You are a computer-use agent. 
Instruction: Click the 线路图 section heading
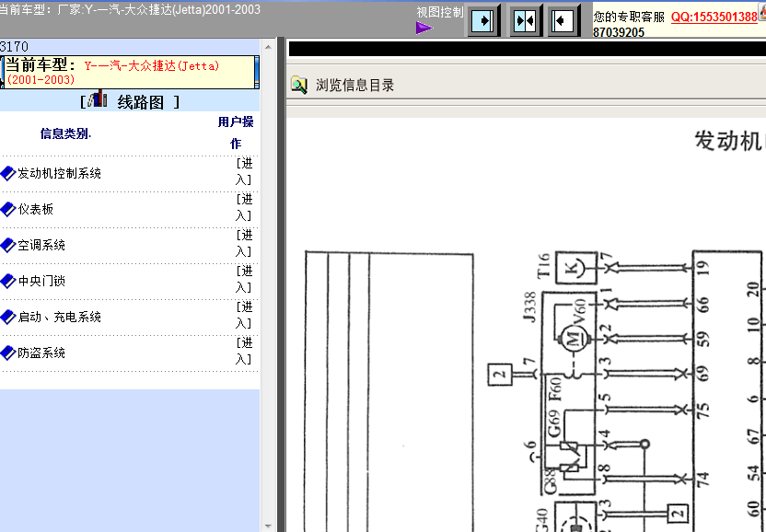click(141, 102)
